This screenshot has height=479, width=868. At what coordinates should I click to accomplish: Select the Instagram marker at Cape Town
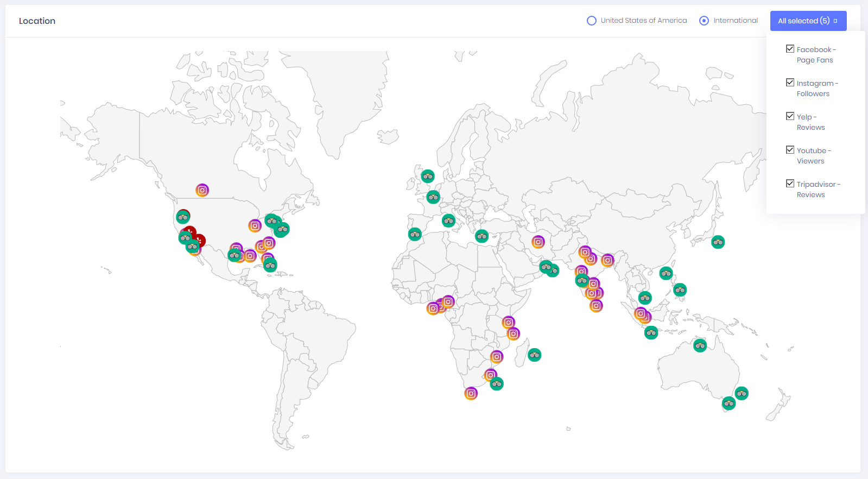tap(471, 393)
